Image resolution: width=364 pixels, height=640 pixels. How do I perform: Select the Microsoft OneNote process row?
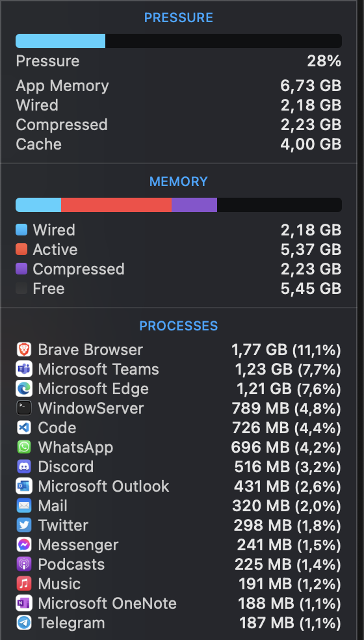179,604
